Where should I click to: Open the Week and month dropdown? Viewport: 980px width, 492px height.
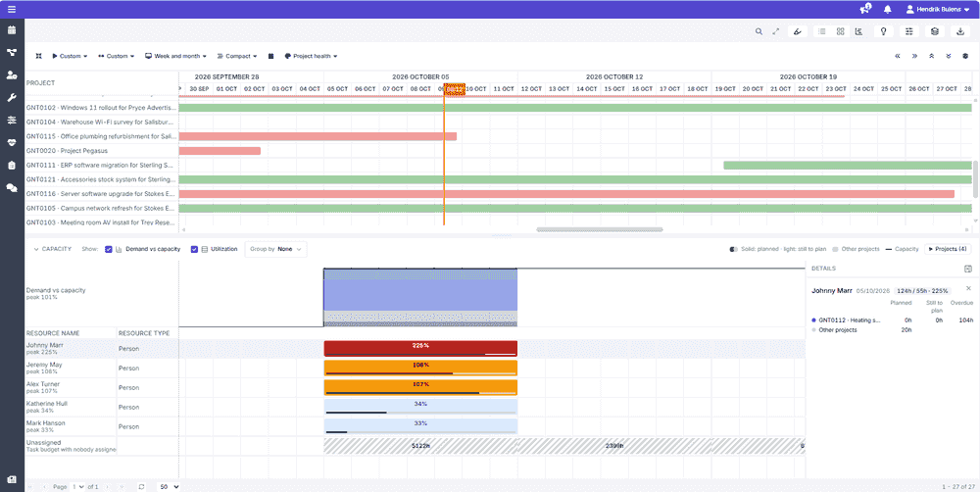pyautogui.click(x=176, y=56)
